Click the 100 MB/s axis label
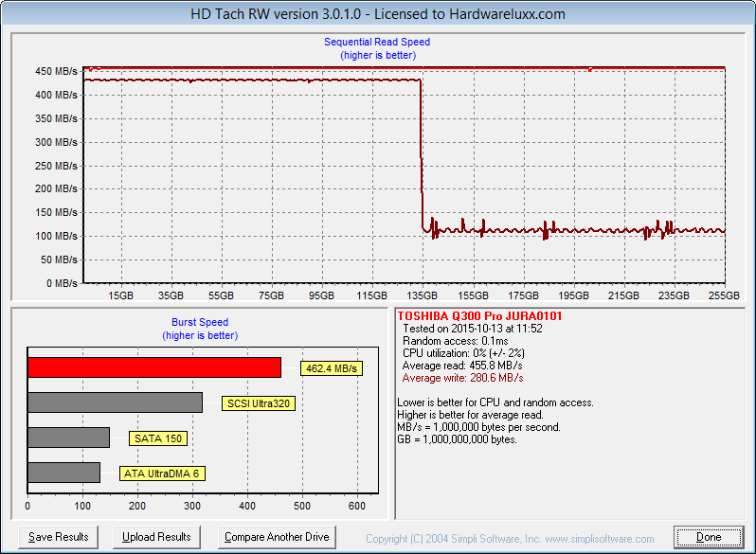 point(56,236)
